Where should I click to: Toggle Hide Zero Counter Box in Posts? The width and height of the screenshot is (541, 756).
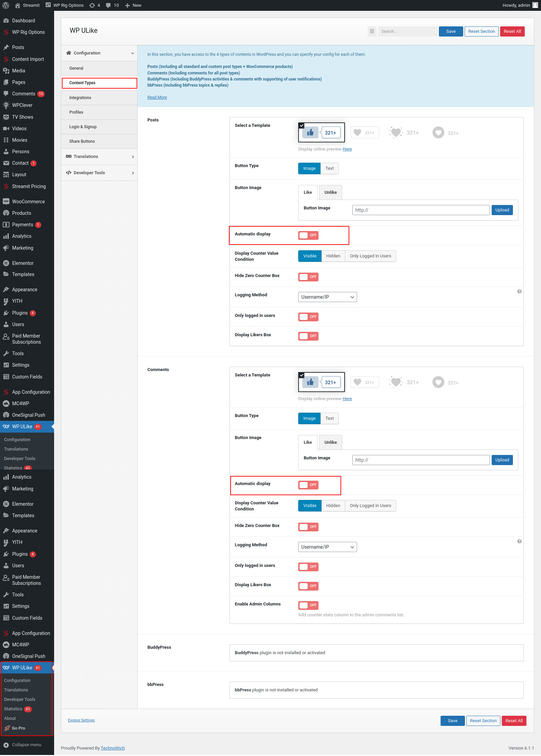click(x=308, y=277)
